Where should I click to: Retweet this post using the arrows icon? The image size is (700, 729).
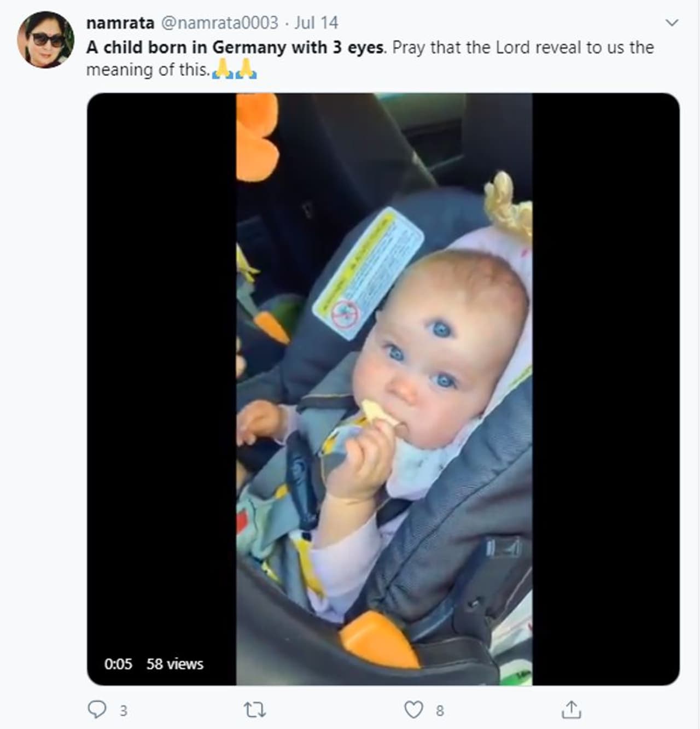pyautogui.click(x=254, y=710)
